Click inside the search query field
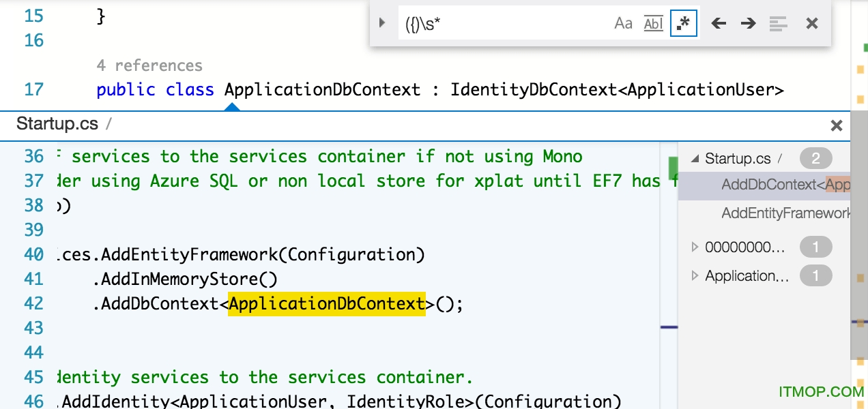 coord(505,22)
